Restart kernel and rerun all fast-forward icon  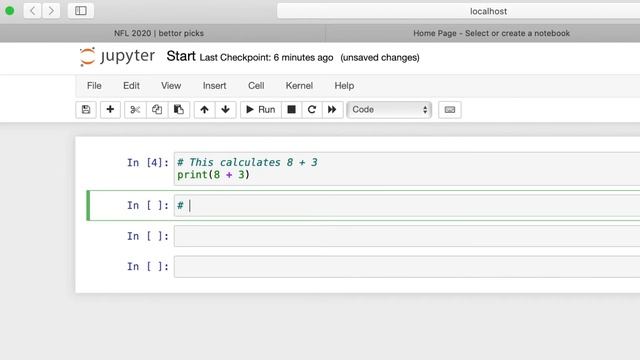pyautogui.click(x=332, y=110)
